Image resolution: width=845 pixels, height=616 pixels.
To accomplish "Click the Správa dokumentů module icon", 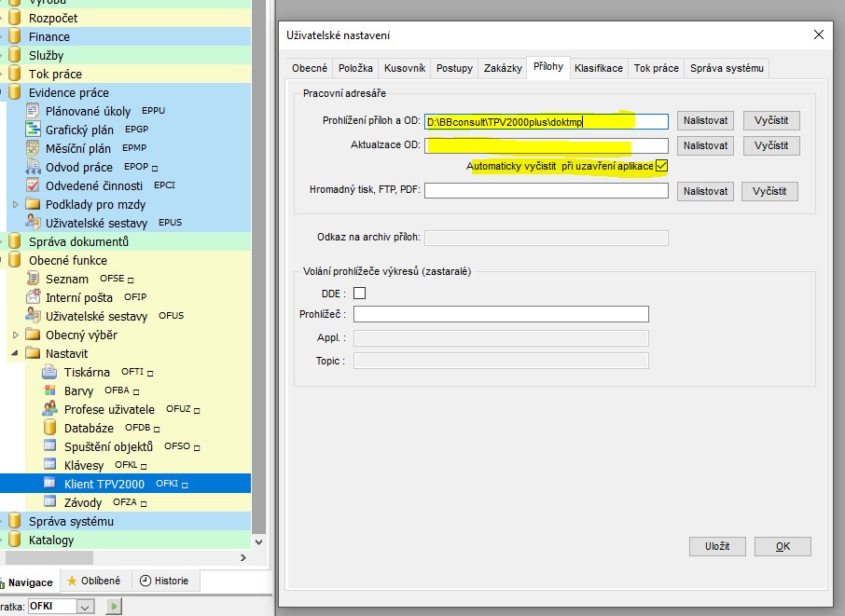I will click(15, 241).
